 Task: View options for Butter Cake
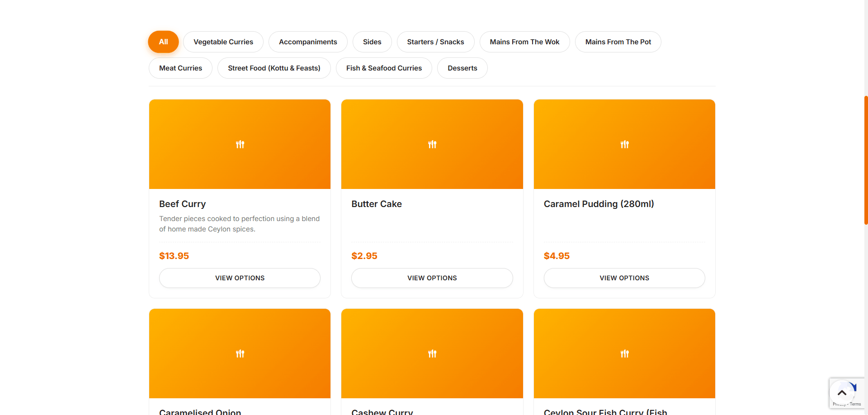click(432, 278)
